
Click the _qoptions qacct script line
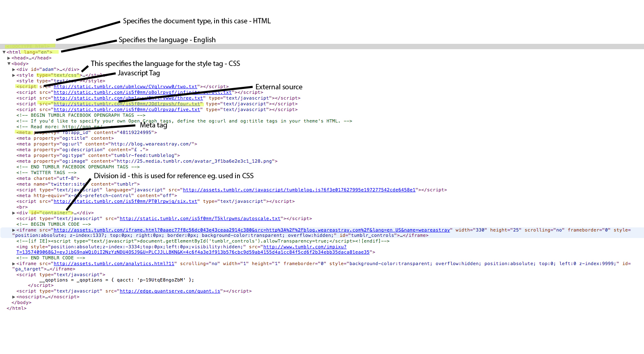tap(117, 280)
